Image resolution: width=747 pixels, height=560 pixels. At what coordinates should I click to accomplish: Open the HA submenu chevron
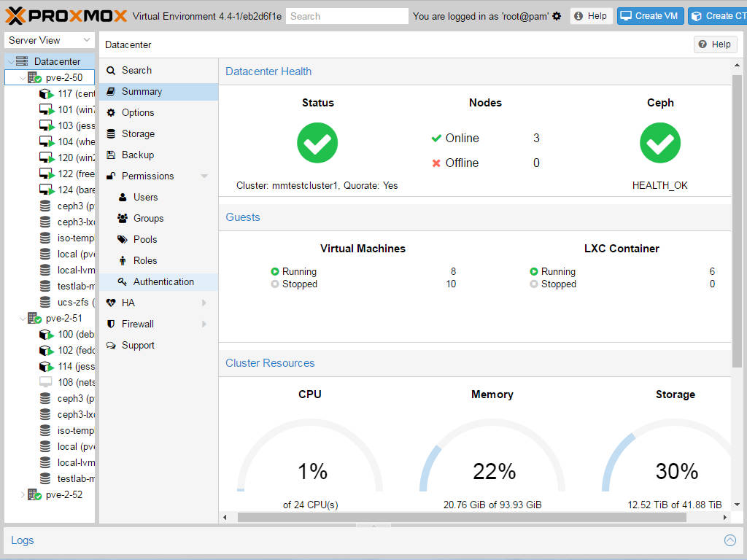204,303
